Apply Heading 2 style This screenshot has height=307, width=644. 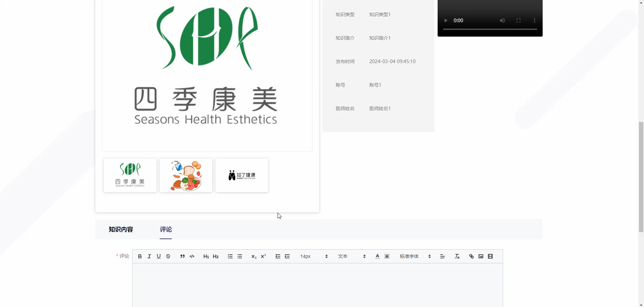(216, 256)
